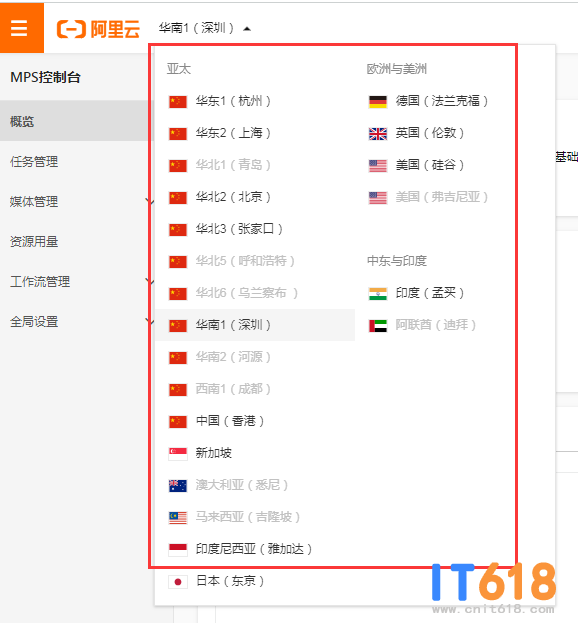Click the German flag icon
This screenshot has width=578, height=623.
378,102
